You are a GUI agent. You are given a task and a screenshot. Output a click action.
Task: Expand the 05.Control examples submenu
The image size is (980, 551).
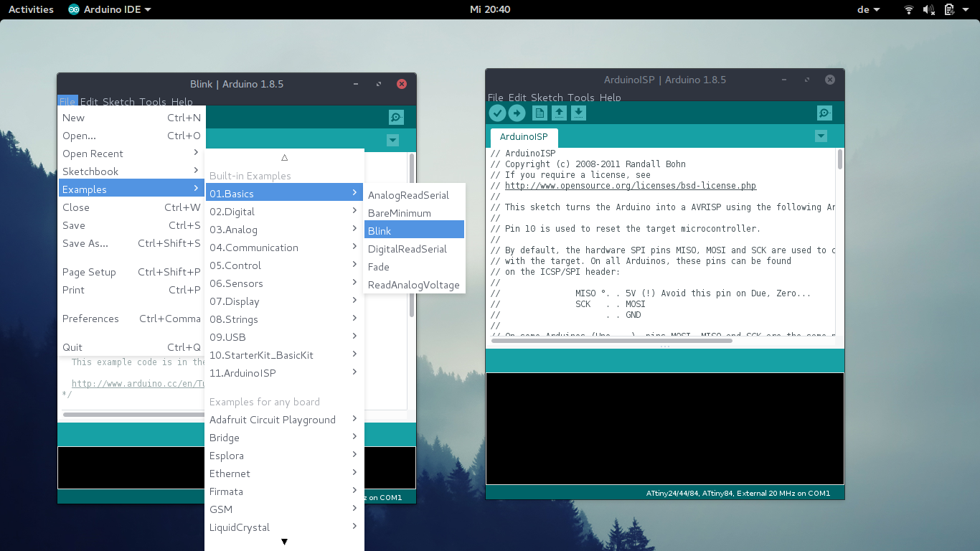284,265
